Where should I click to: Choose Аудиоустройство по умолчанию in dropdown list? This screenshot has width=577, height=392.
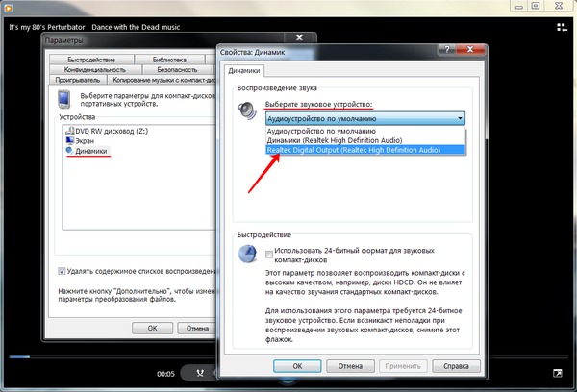pos(365,131)
